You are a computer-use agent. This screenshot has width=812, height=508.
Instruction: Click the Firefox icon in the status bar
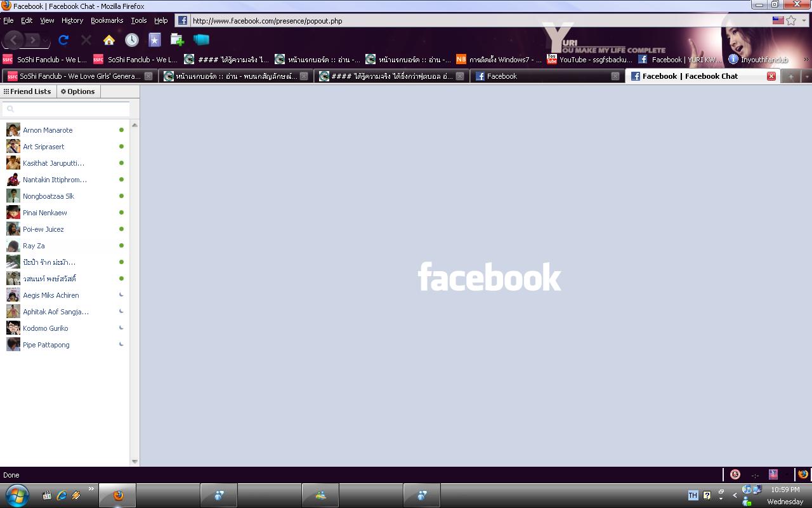803,474
